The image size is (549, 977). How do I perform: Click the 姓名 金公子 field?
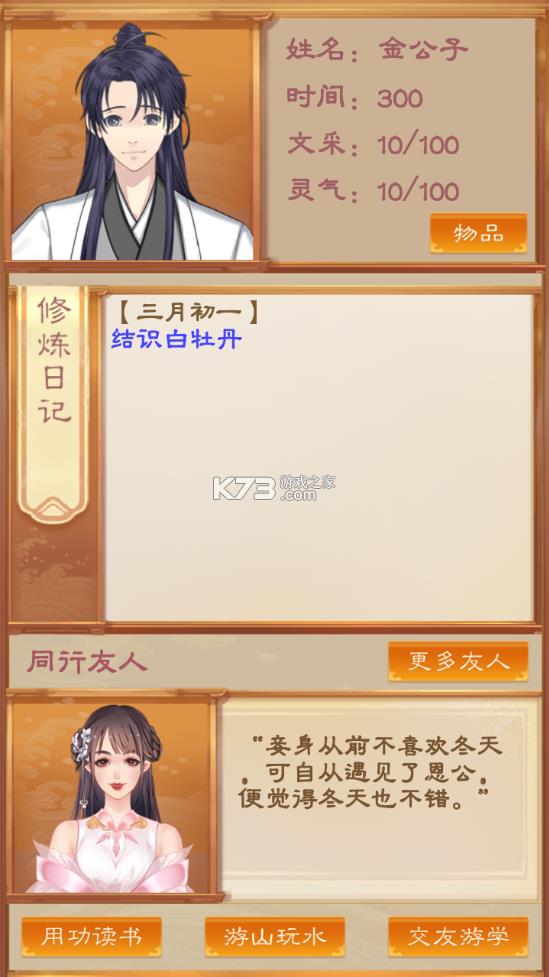tap(377, 50)
